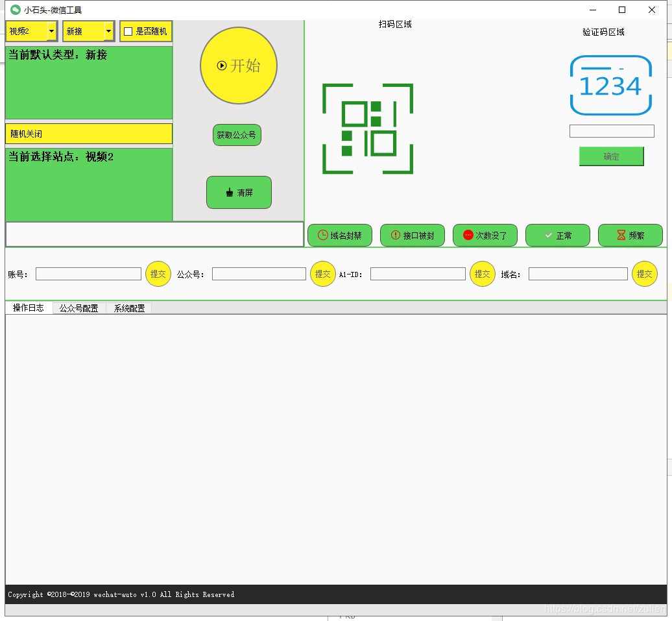Click the QR code scan icon

click(368, 128)
